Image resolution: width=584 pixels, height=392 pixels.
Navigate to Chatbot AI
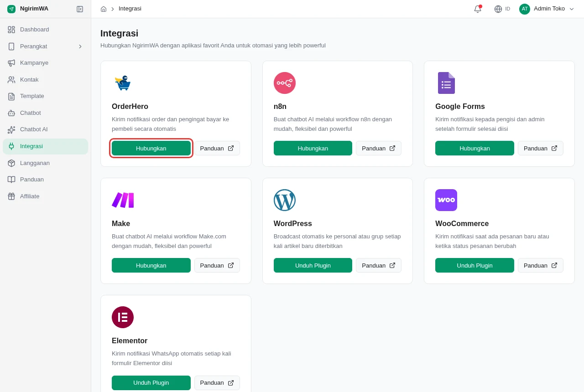click(x=45, y=129)
